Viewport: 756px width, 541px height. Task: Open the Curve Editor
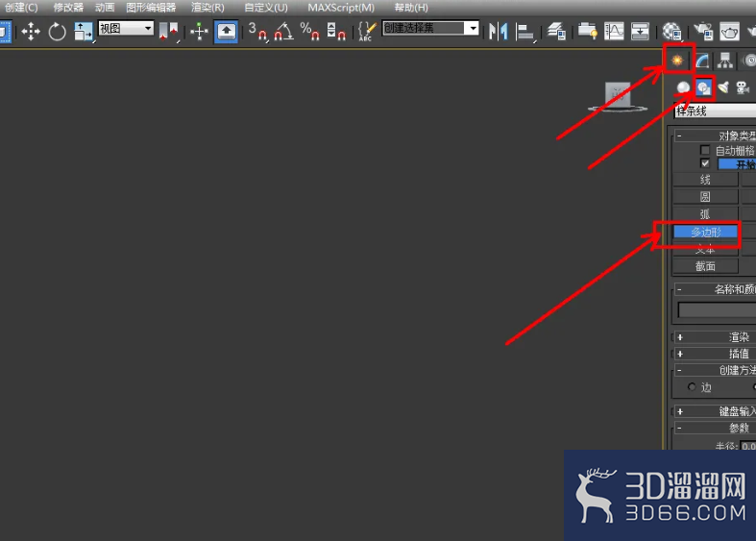pos(614,32)
